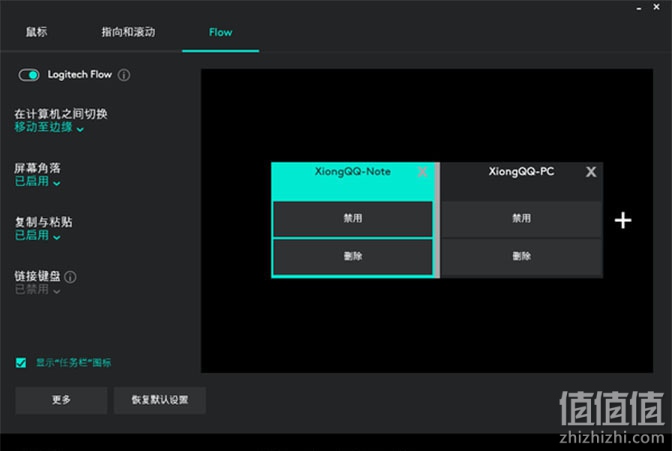
Task: Click the 恢复默认设置 button
Action: click(x=160, y=400)
